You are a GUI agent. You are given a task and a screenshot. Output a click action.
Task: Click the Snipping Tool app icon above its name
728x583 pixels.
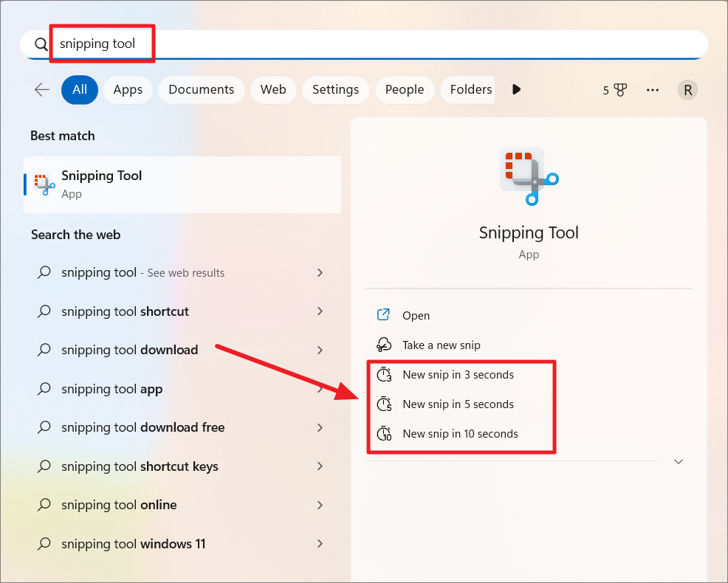(529, 176)
